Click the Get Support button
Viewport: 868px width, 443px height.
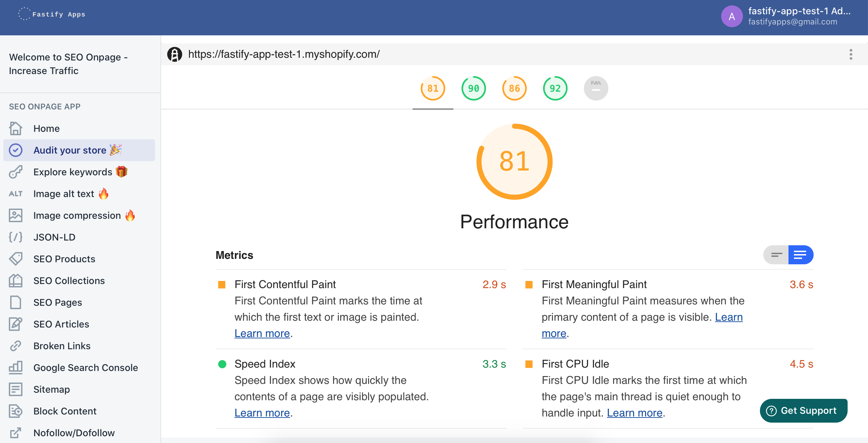click(803, 411)
